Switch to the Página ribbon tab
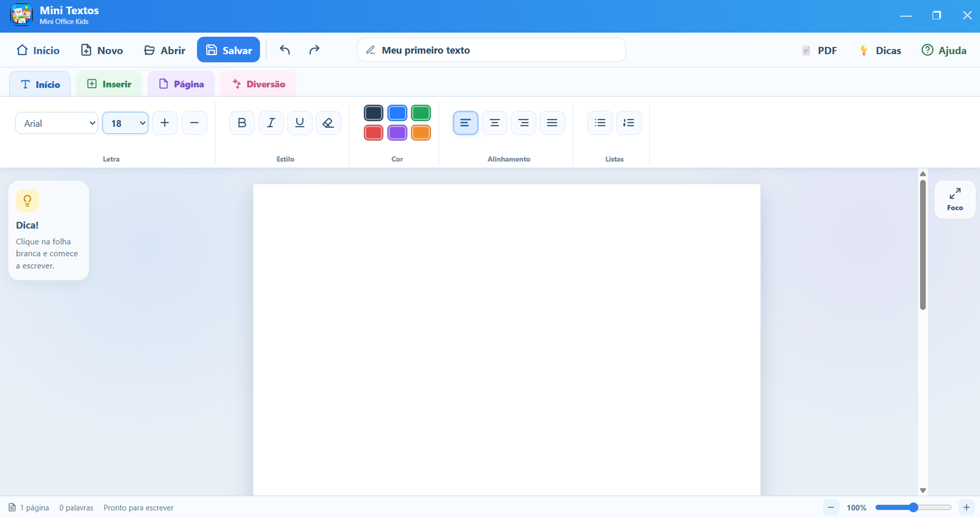The image size is (980, 518). [181, 84]
